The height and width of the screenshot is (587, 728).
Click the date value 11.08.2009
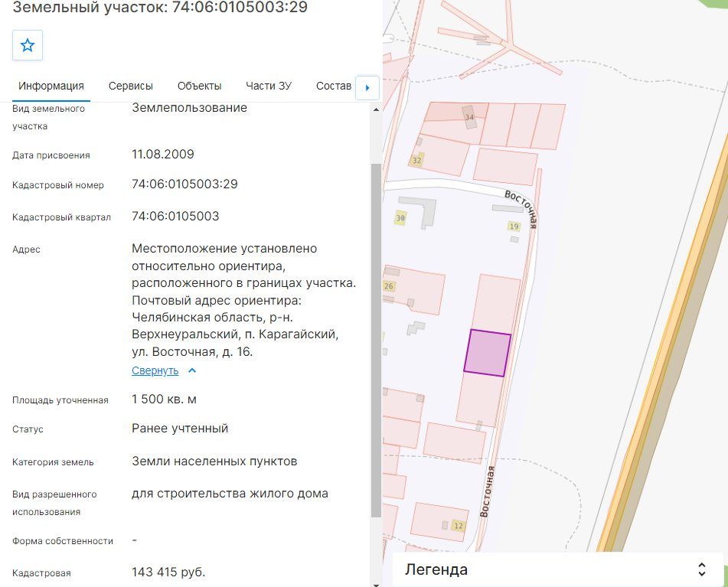tap(163, 154)
